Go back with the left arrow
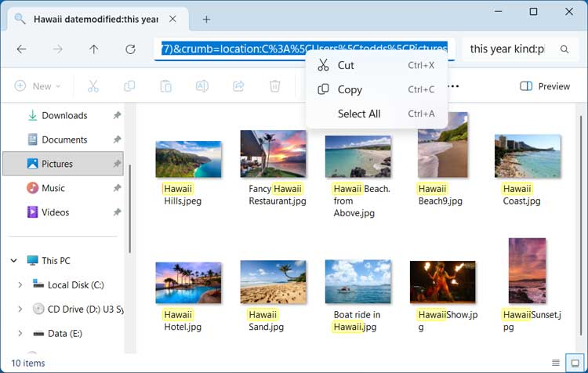This screenshot has width=588, height=373. (21, 49)
